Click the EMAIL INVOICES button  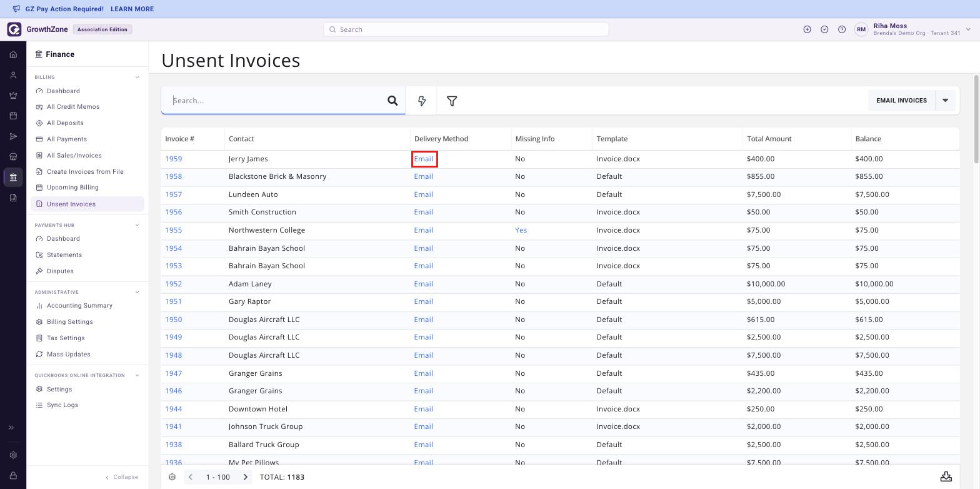[x=901, y=101]
